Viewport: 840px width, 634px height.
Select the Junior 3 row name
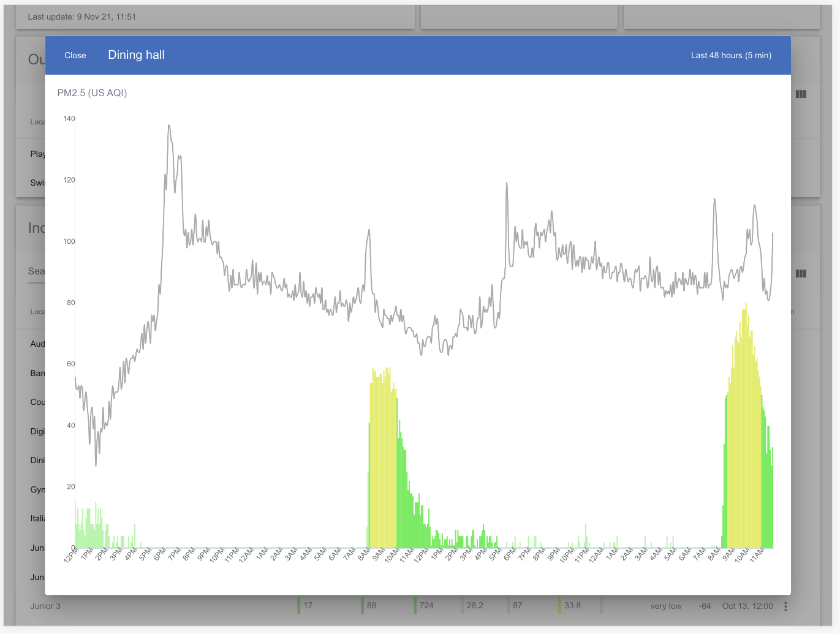pyautogui.click(x=45, y=606)
